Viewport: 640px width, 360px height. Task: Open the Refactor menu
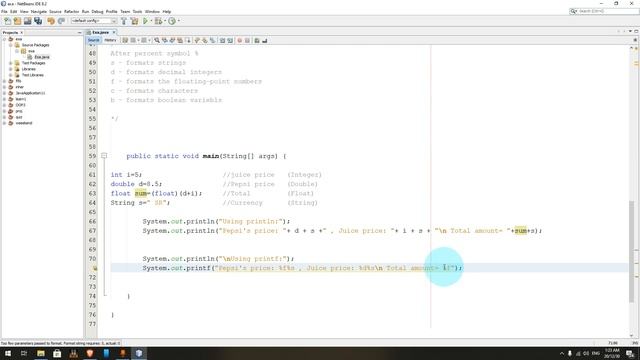coord(71,11)
